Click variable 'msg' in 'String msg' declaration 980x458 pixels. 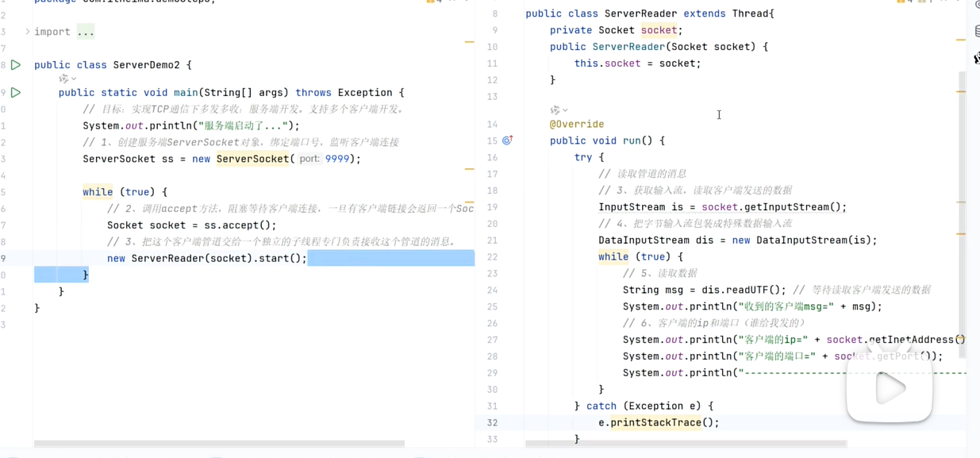pos(674,290)
